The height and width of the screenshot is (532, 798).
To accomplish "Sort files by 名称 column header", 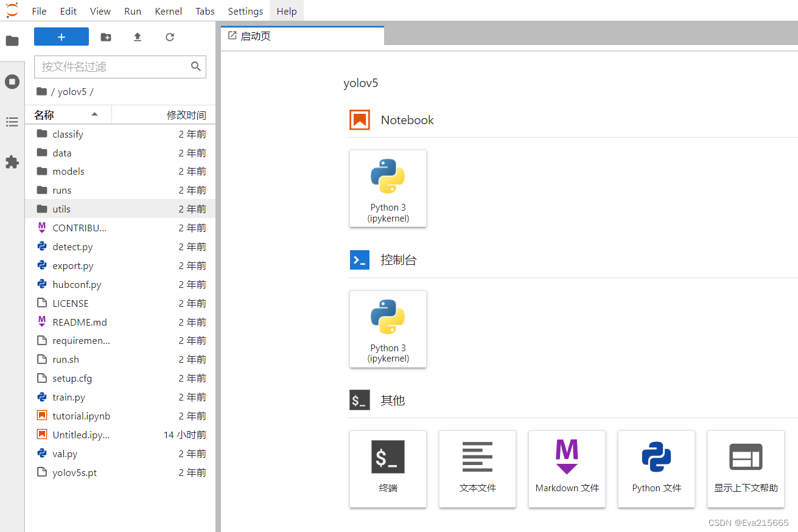I will pyautogui.click(x=68, y=114).
